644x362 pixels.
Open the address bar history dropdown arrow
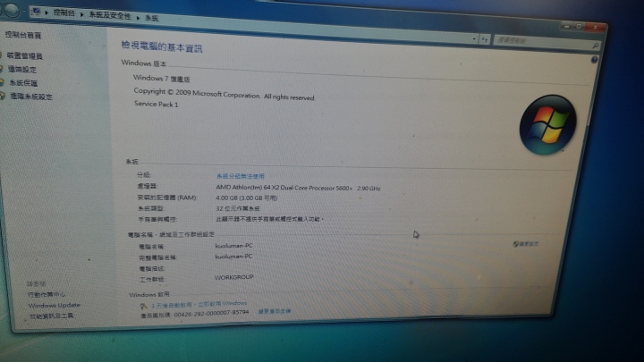[x=474, y=39]
